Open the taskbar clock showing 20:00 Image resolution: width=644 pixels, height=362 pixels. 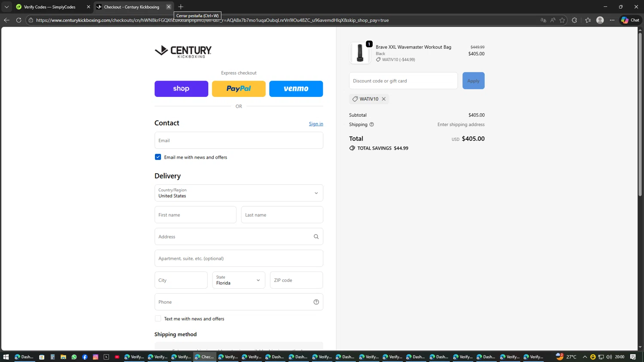[x=620, y=357]
